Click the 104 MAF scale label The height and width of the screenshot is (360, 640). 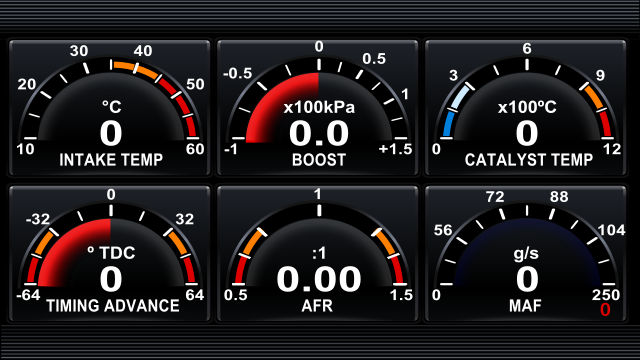click(611, 230)
